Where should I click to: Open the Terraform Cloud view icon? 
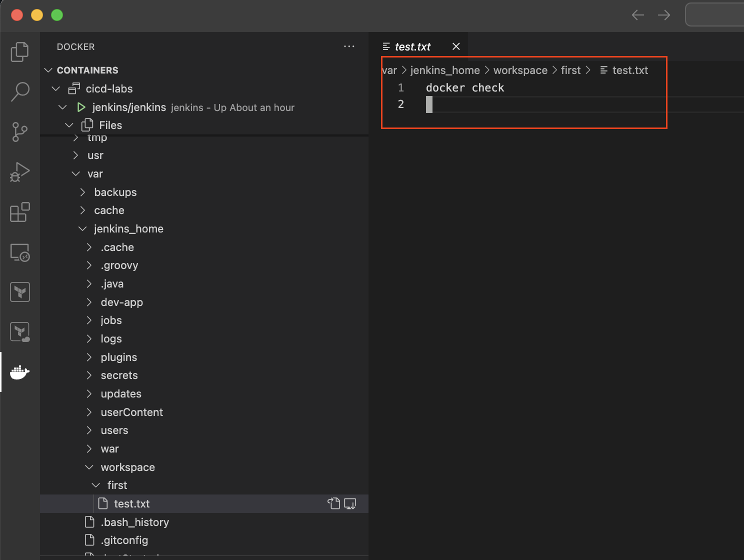click(20, 332)
